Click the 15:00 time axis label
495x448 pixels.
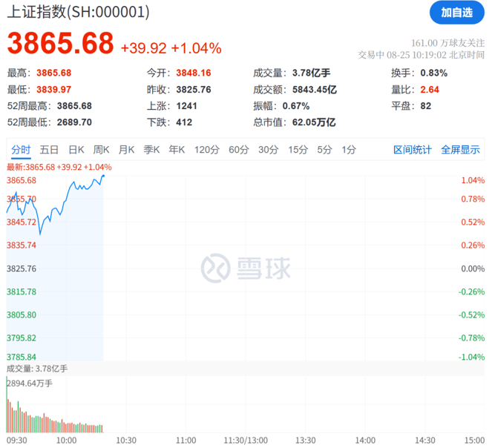474,441
